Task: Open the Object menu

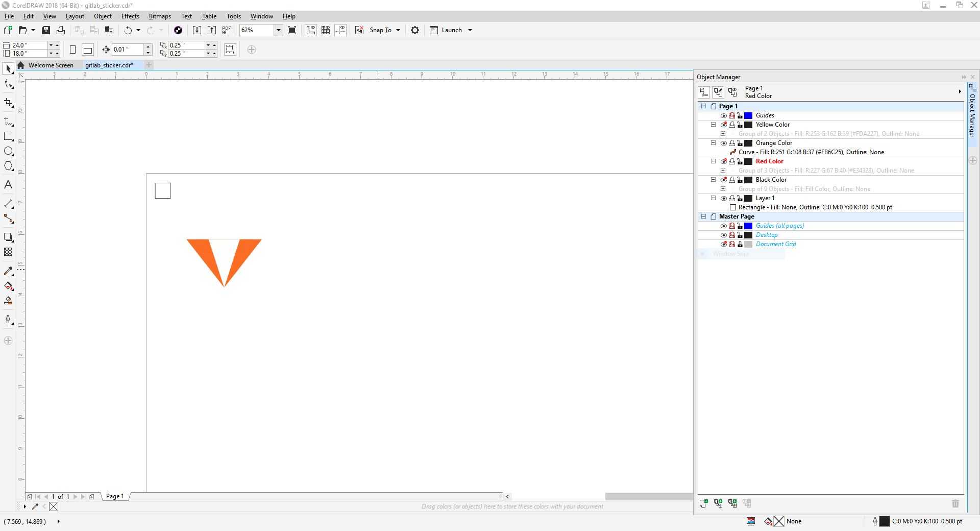Action: pyautogui.click(x=103, y=16)
